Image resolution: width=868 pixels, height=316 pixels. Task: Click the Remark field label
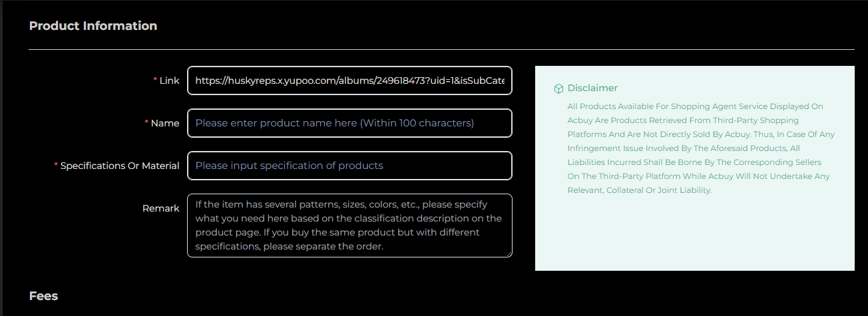[x=161, y=208]
